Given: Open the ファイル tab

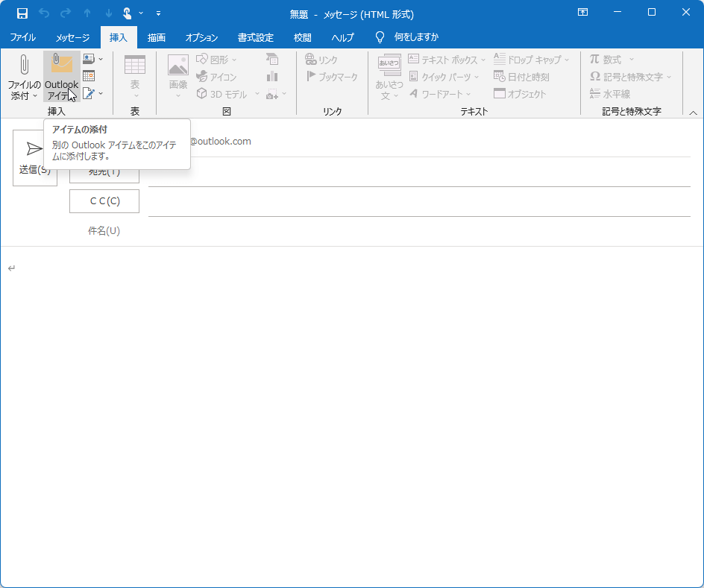Looking at the screenshot, I should (x=23, y=37).
